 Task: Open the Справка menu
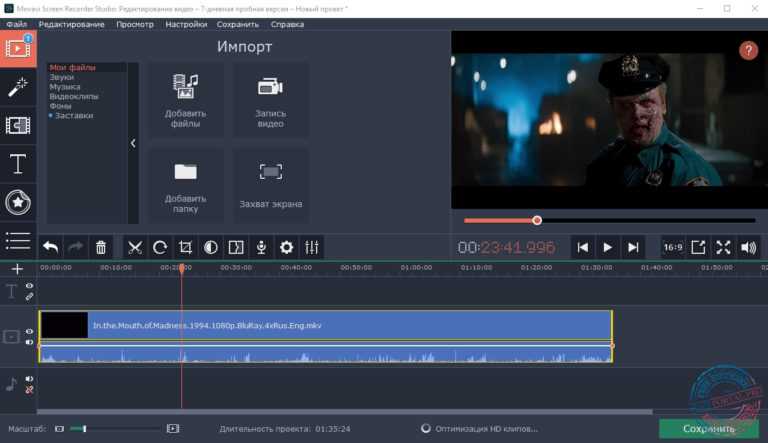click(288, 24)
